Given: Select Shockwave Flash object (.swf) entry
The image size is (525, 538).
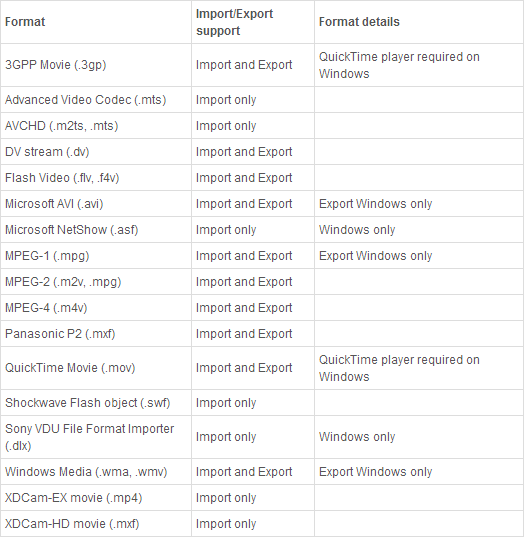Looking at the screenshot, I should 96,403.
